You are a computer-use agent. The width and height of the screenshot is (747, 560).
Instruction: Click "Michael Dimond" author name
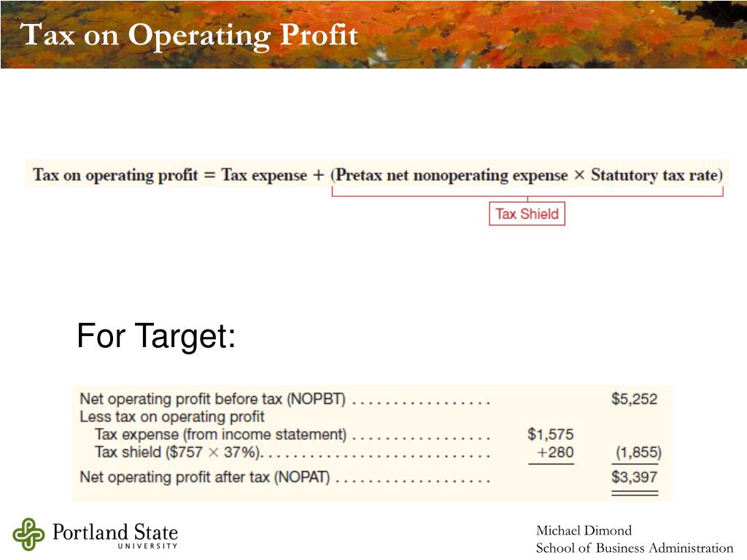(x=584, y=531)
